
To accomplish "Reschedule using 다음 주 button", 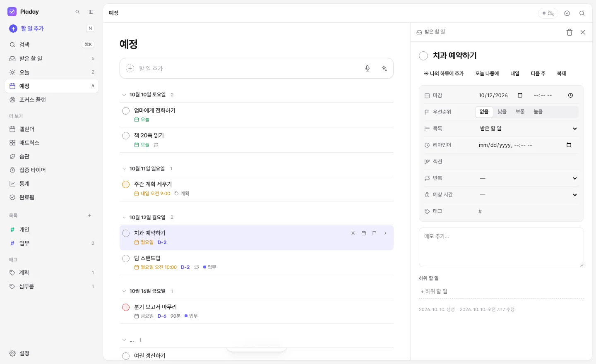I will [x=538, y=74].
